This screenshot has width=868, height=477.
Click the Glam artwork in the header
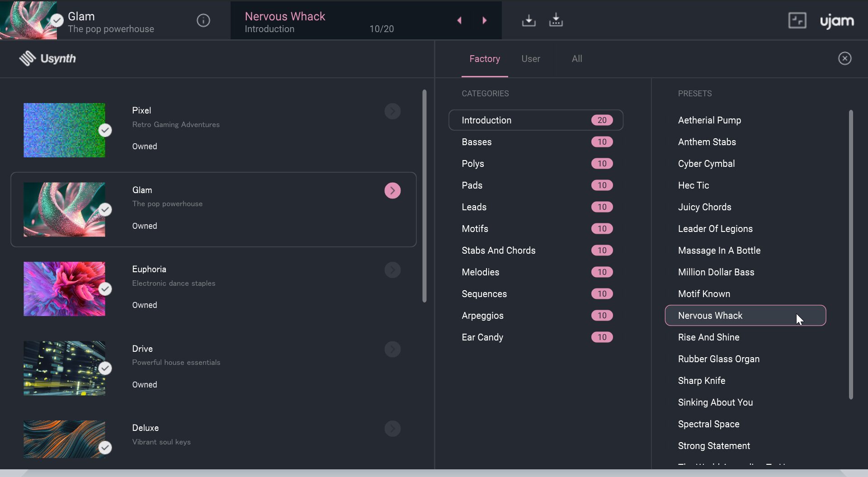[x=28, y=20]
